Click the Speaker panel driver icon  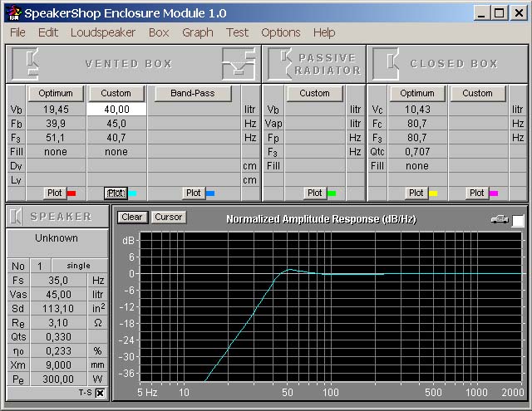coord(16,217)
